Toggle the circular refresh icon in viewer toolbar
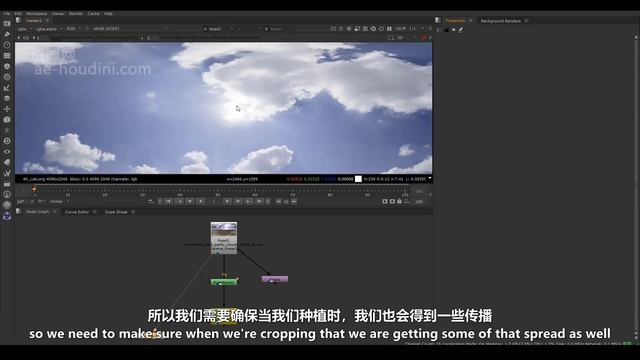The image size is (640, 360). pos(381,29)
